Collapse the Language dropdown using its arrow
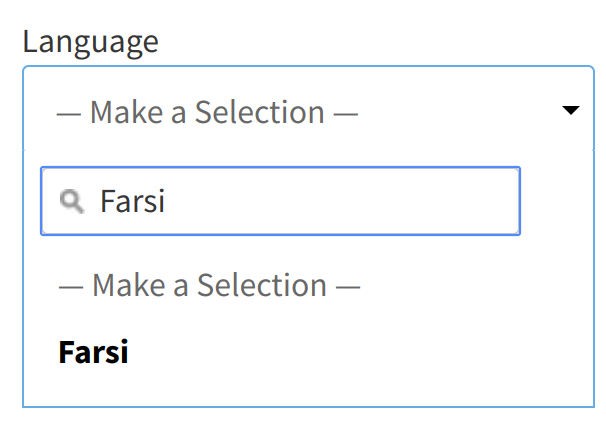Screen dimensions: 606x435 571,111
